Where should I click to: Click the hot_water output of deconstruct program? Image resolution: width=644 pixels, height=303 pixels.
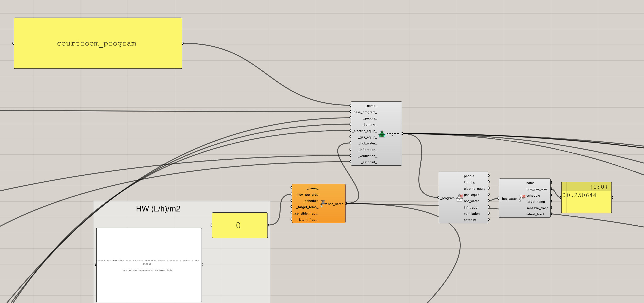471,201
